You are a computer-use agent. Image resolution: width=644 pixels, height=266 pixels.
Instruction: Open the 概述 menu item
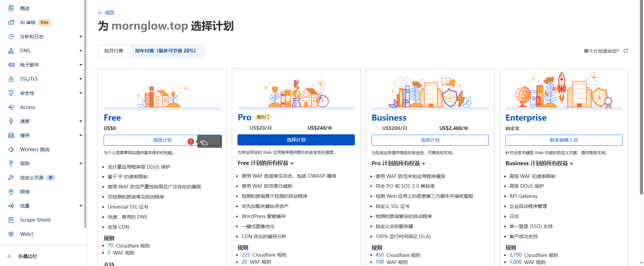(x=25, y=8)
